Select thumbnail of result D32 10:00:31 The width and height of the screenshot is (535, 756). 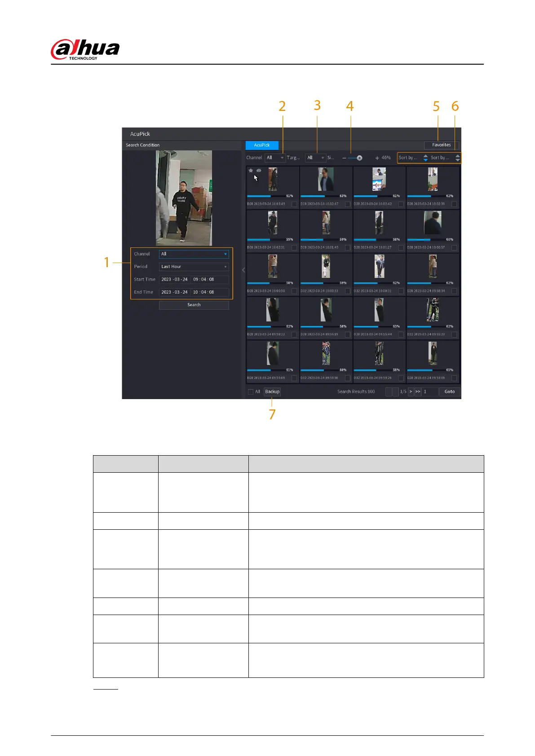coord(379,266)
